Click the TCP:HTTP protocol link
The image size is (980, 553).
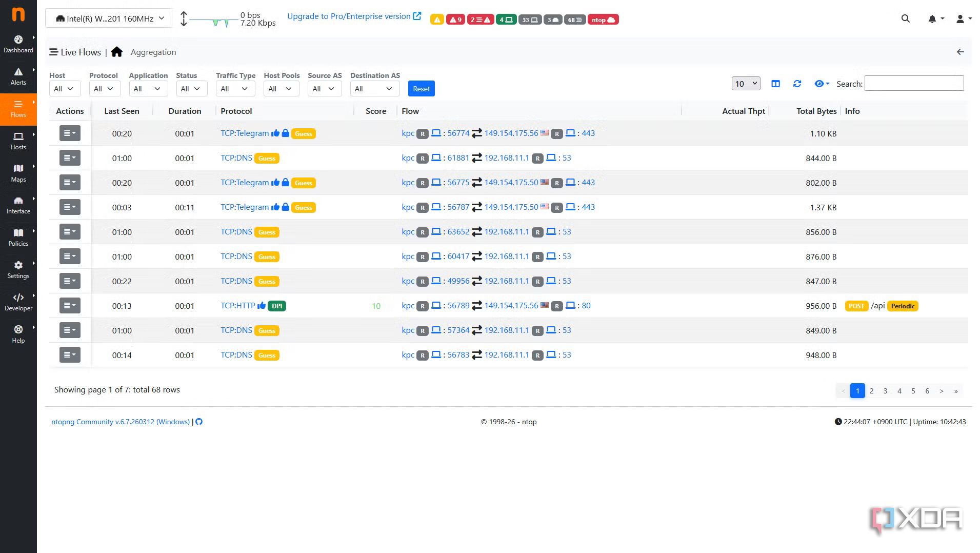coord(238,306)
